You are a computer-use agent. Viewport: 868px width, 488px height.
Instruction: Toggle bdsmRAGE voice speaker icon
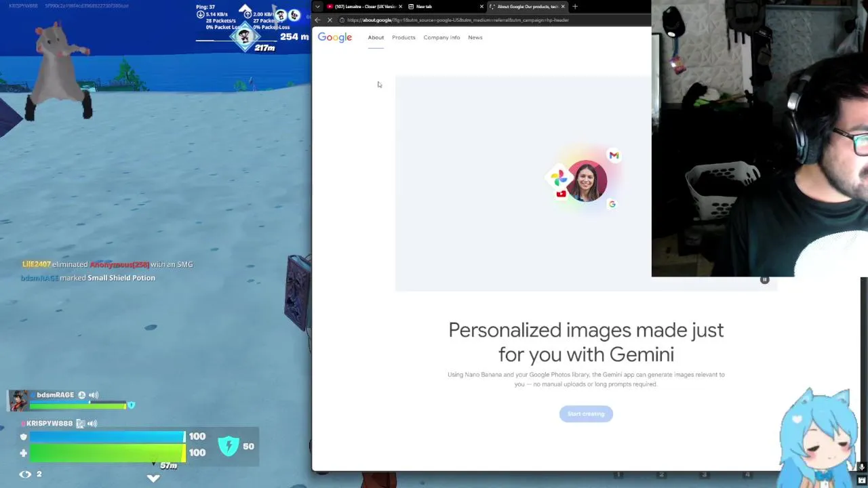94,395
